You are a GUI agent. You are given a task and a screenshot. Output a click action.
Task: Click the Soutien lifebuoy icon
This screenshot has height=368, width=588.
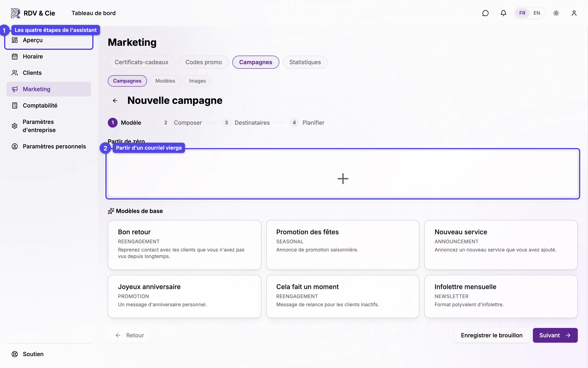click(14, 354)
